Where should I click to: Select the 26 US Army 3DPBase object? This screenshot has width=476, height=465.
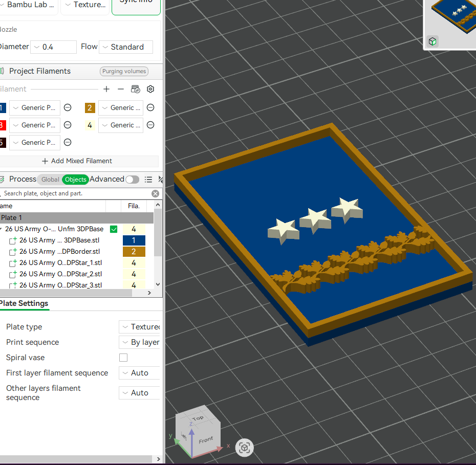coord(54,229)
